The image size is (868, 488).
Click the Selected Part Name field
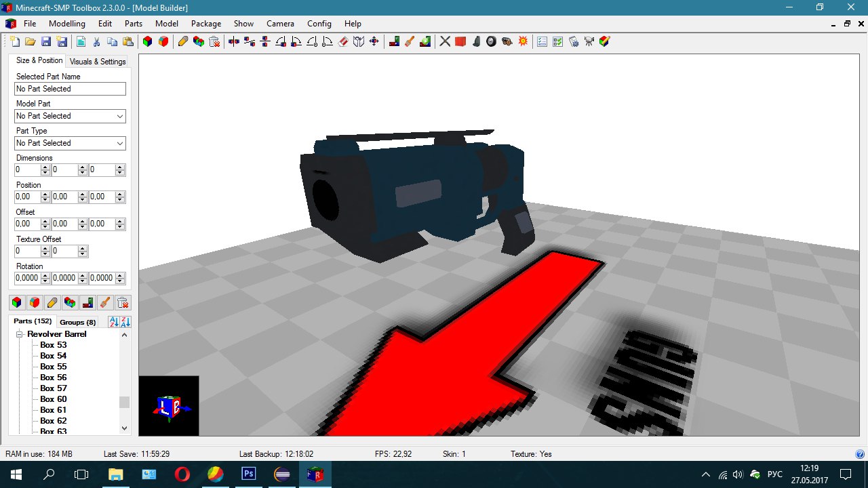point(70,89)
